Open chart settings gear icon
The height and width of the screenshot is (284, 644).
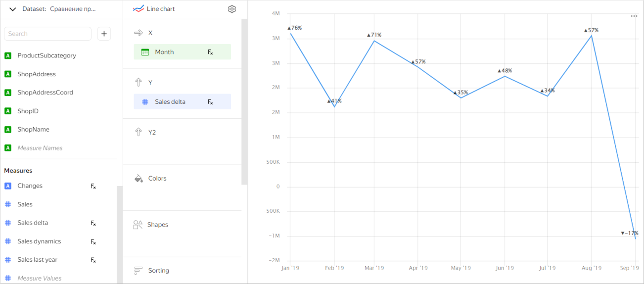pyautogui.click(x=232, y=9)
